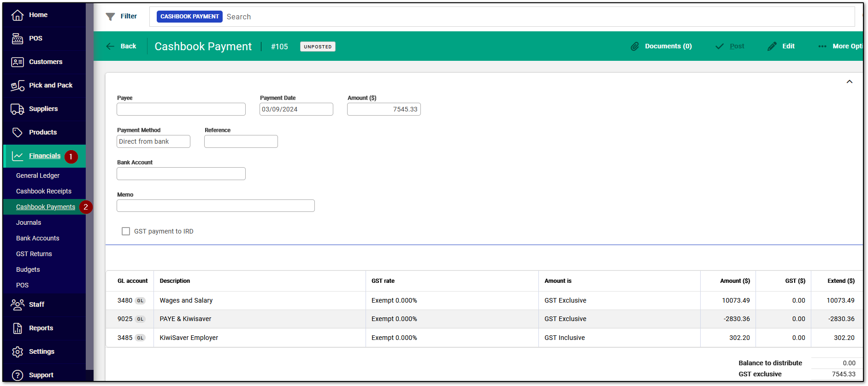Open the Bank Account field

[x=181, y=174]
